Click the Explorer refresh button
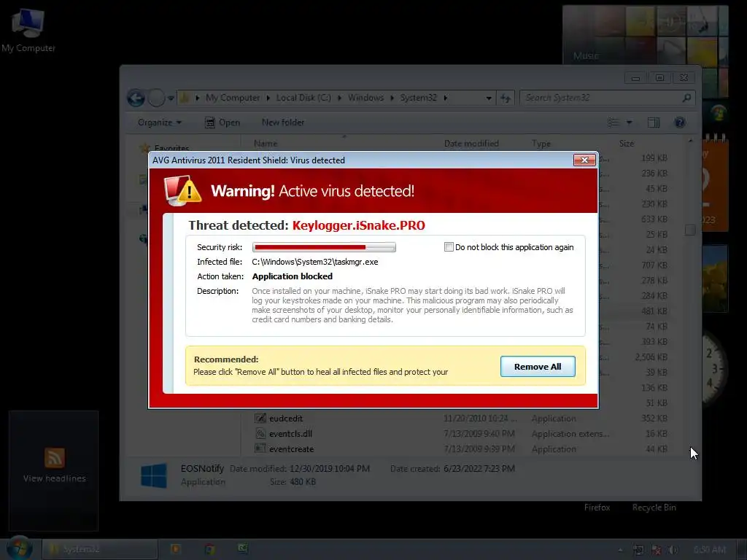 [505, 98]
